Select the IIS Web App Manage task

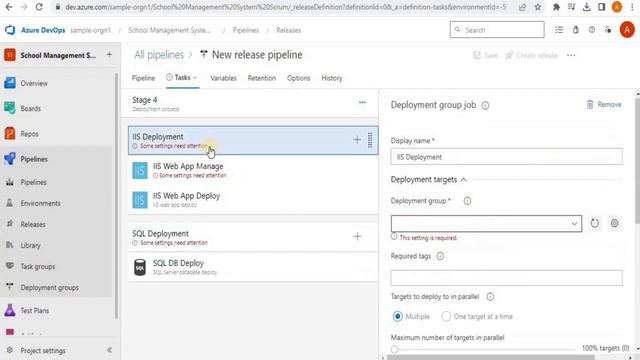(x=253, y=171)
